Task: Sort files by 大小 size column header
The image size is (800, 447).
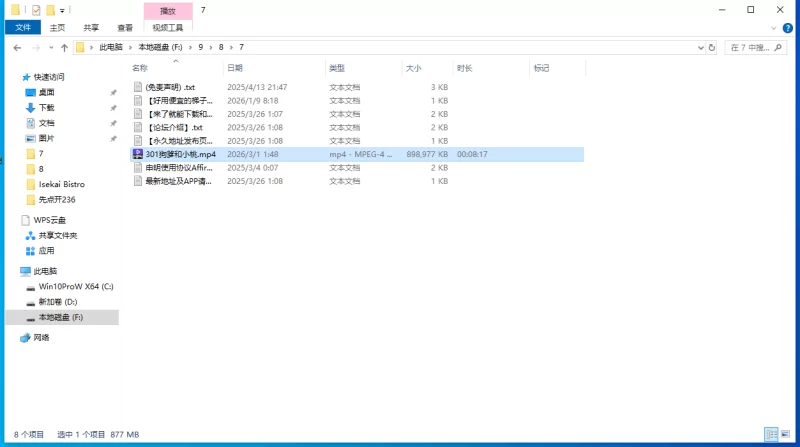Action: click(x=414, y=68)
